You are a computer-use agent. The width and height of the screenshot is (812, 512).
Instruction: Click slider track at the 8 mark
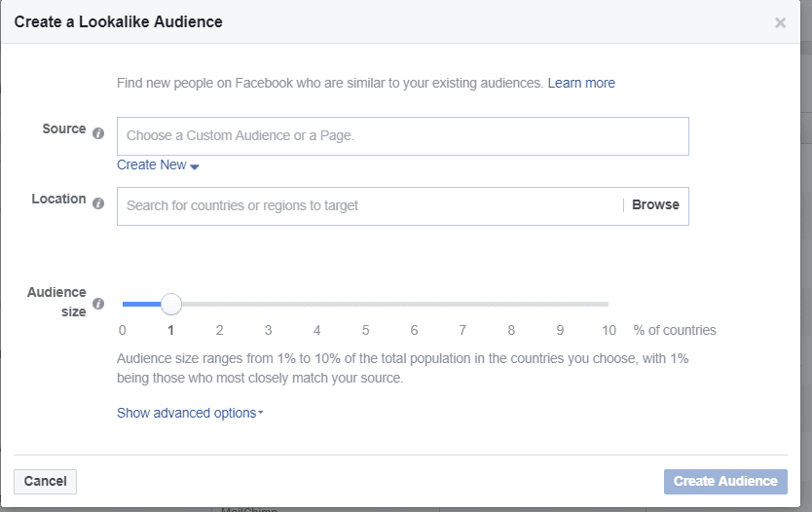coord(511,305)
